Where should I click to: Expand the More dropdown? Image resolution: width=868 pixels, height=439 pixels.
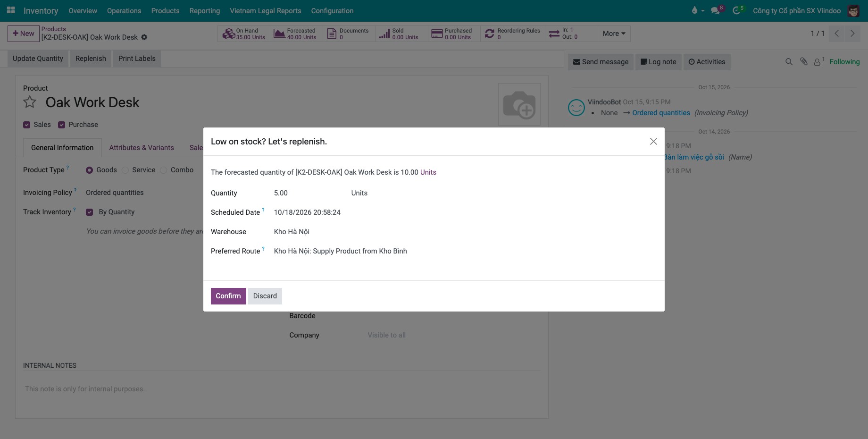614,34
